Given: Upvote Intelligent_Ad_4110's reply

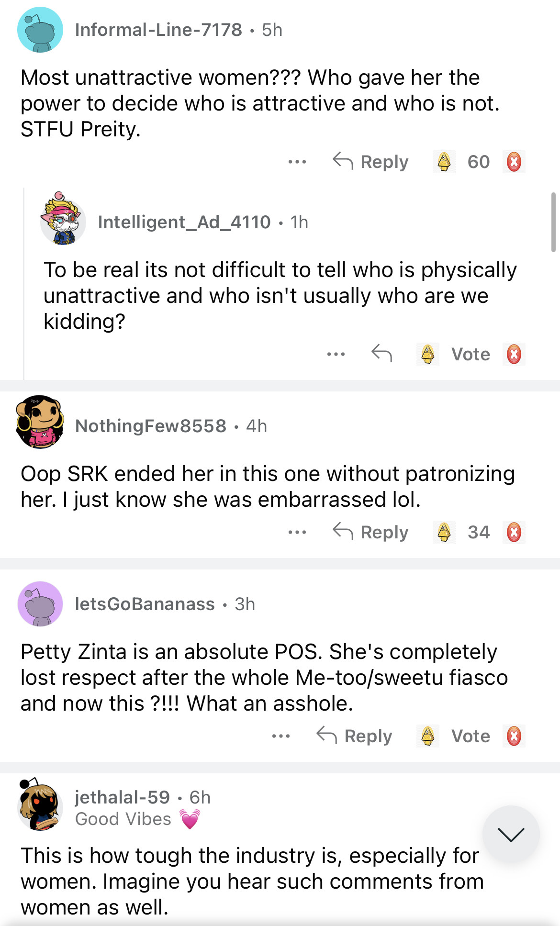Looking at the screenshot, I should pos(427,354).
